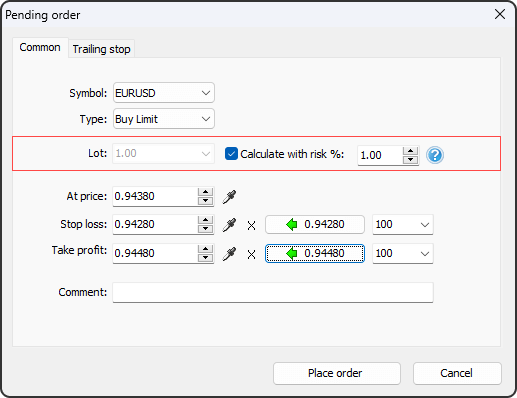Image resolution: width=517 pixels, height=398 pixels.
Task: Apply Stop loss value 0.94280 green arrow button
Action: click(x=315, y=224)
